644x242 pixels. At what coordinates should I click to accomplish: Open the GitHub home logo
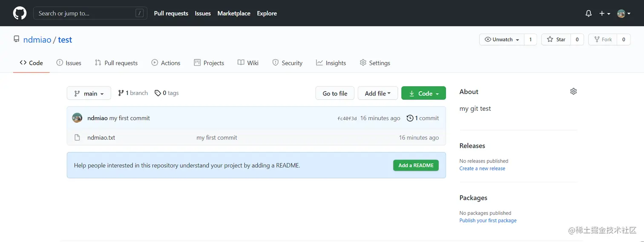[20, 13]
